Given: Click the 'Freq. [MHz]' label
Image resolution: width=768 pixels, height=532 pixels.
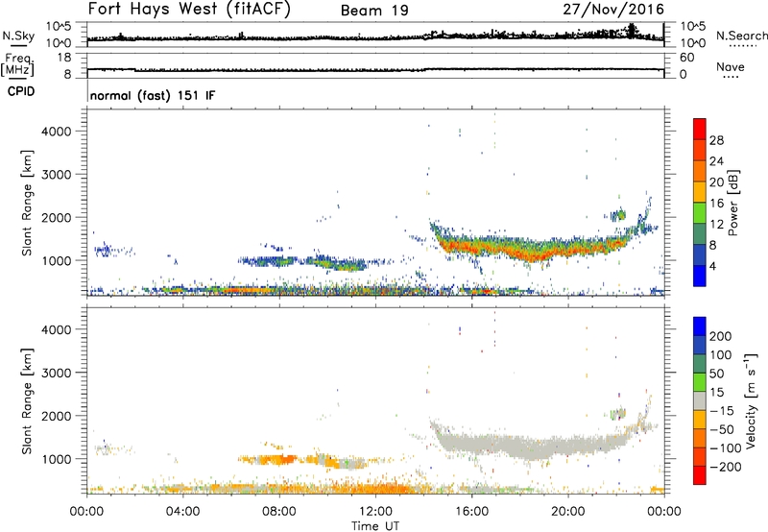Looking at the screenshot, I should click(x=18, y=65).
